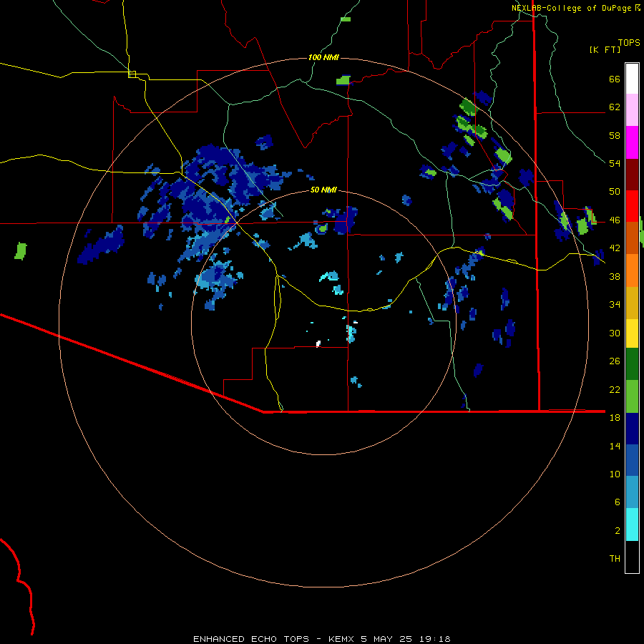
Task: Select the 42 value on the legend
Action: tap(615, 248)
